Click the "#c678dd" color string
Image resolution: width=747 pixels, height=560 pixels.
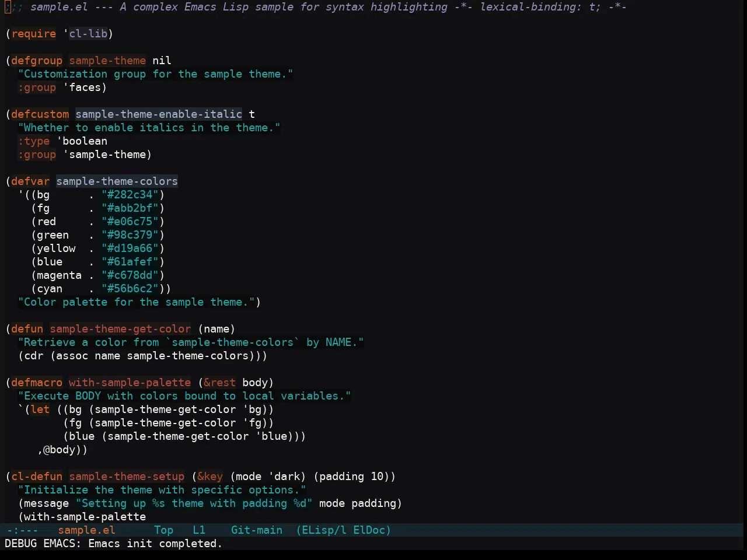click(130, 275)
